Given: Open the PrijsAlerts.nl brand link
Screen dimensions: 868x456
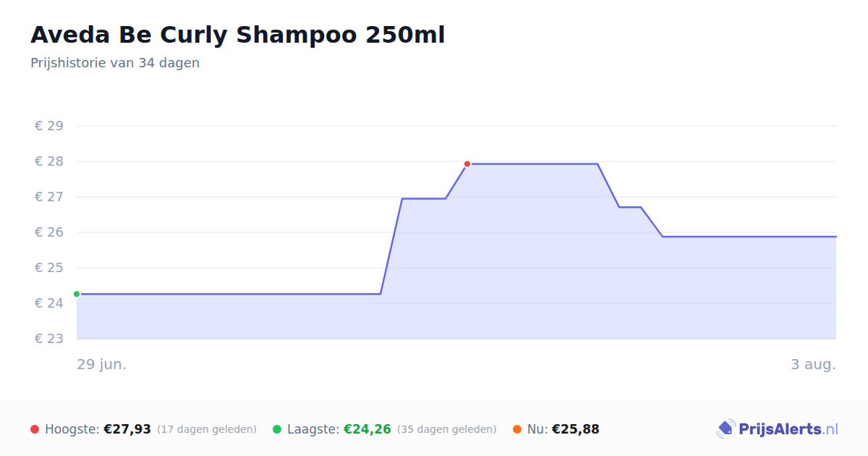Looking at the screenshot, I should (778, 429).
